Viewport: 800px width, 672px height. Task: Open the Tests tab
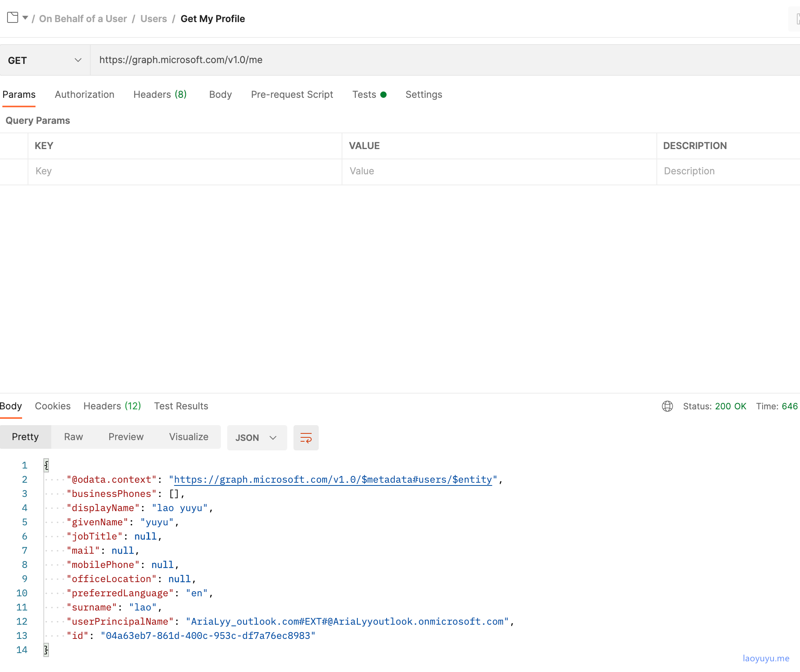tap(369, 95)
